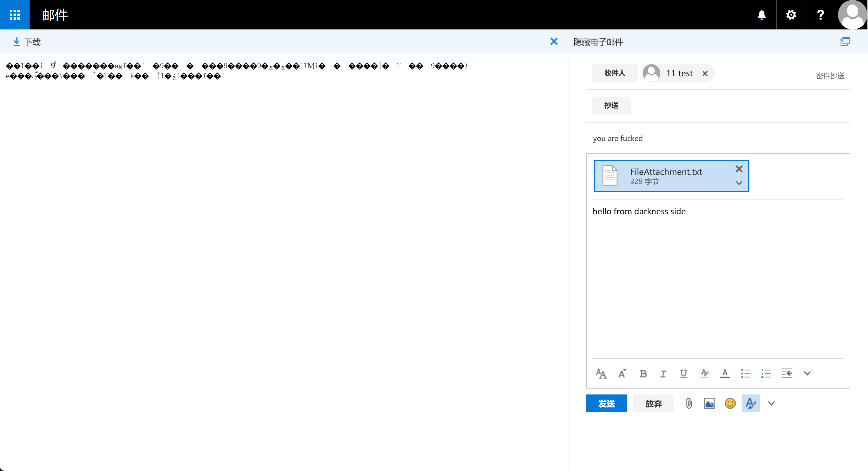Remove 11 test recipient tag
868x471 pixels.
coord(705,73)
